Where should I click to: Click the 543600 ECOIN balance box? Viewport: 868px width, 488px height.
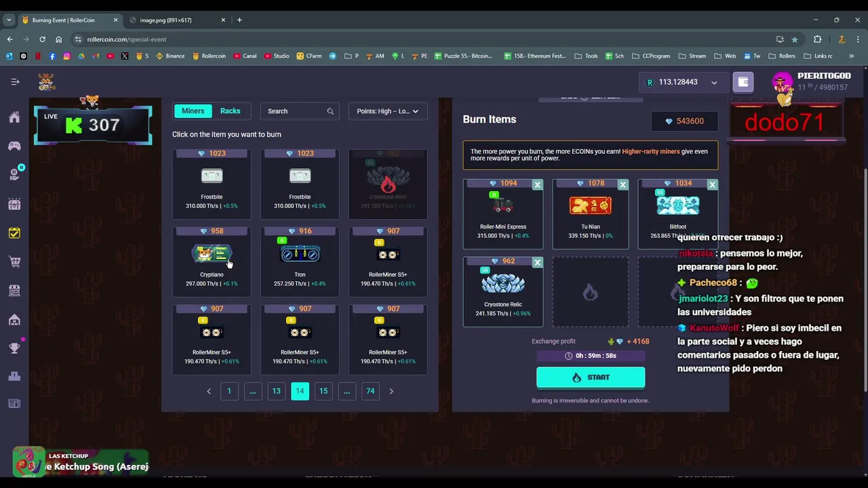coord(685,121)
